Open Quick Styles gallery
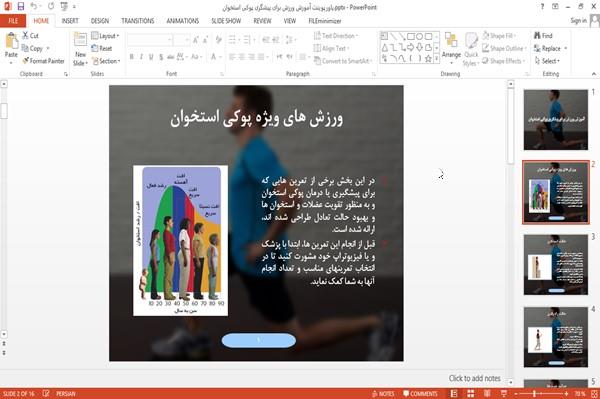 coord(471,50)
